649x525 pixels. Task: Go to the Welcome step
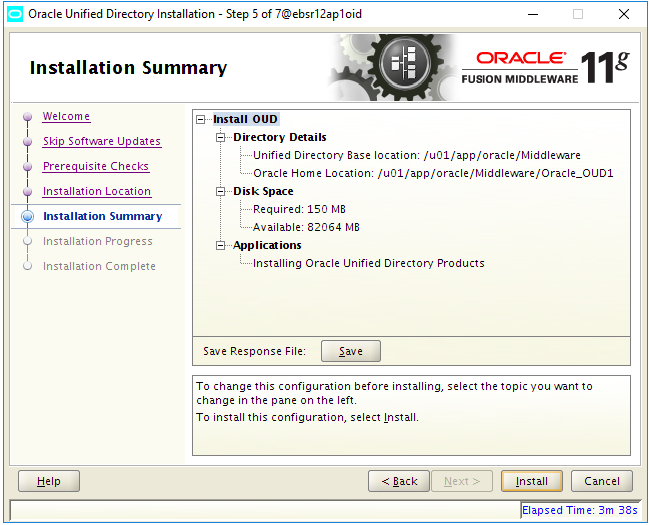[66, 116]
